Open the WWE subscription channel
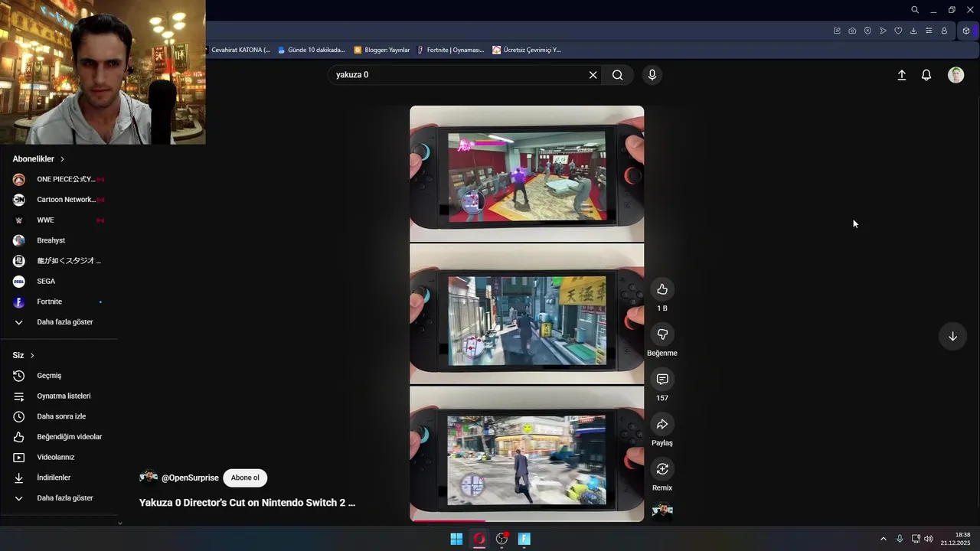Screen dimensions: 980x551 click(59, 220)
